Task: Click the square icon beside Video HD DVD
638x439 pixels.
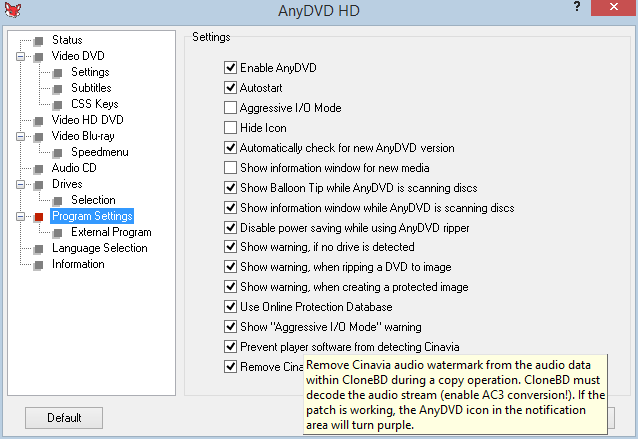Action: click(39, 121)
